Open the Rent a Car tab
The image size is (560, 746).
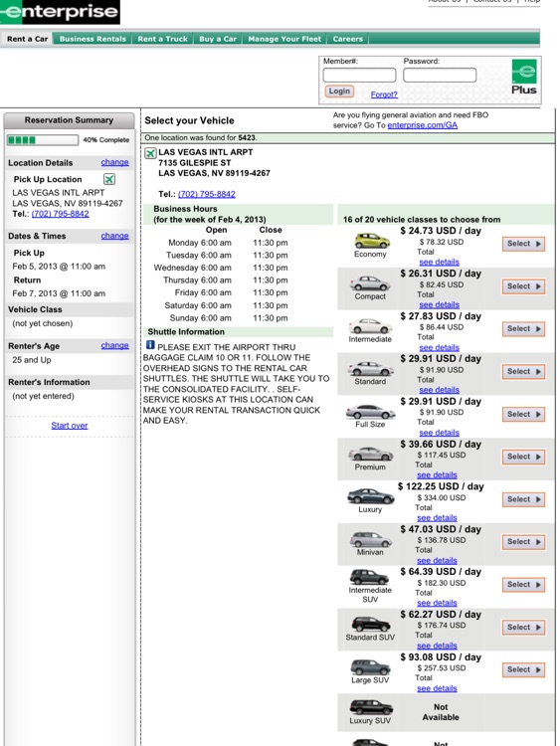(27, 39)
